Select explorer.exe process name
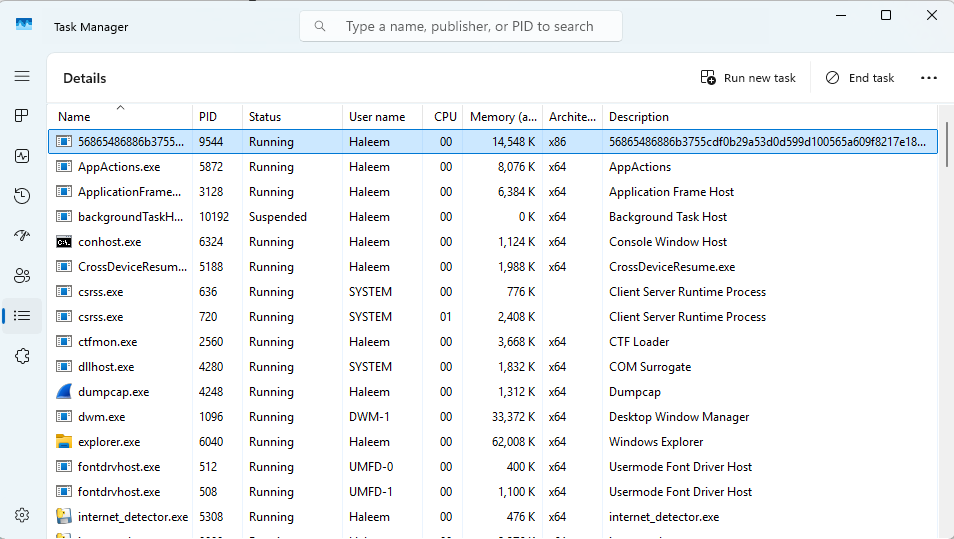Viewport: 954px width, 539px height. click(109, 442)
